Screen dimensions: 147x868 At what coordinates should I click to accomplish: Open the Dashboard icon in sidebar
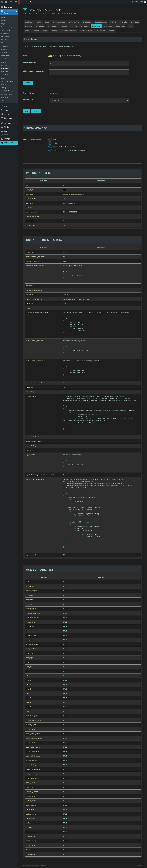2,7
